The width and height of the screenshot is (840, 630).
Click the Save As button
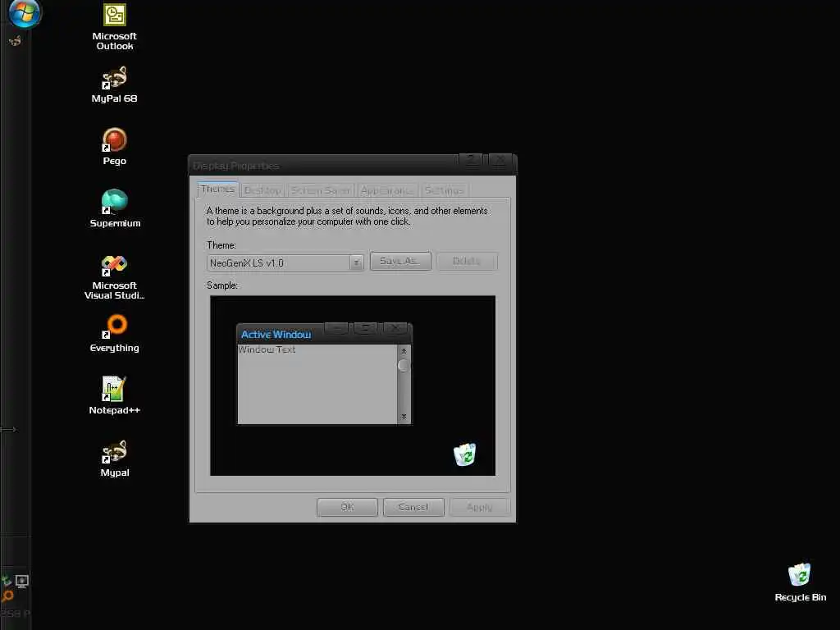[400, 261]
